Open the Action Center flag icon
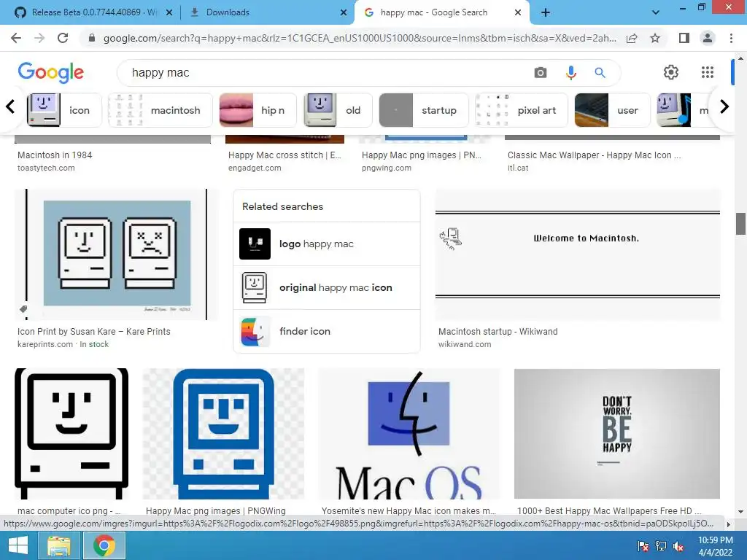The image size is (747, 560). pyautogui.click(x=643, y=546)
